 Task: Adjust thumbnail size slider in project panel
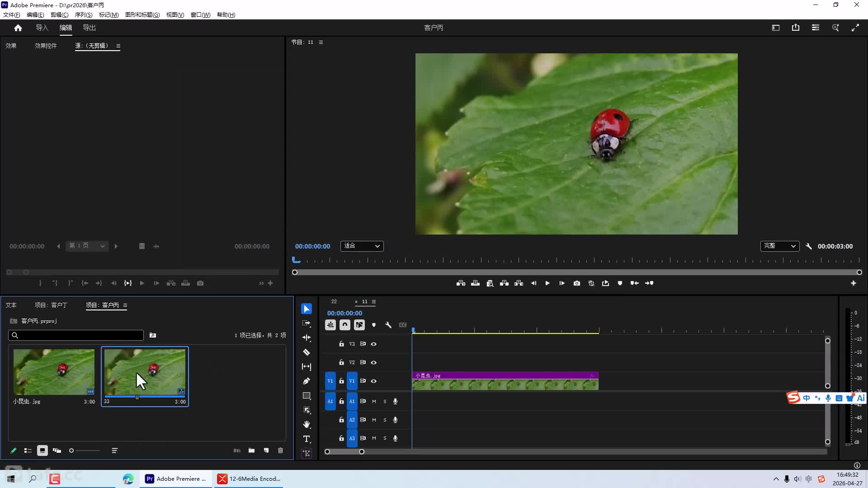(x=85, y=451)
